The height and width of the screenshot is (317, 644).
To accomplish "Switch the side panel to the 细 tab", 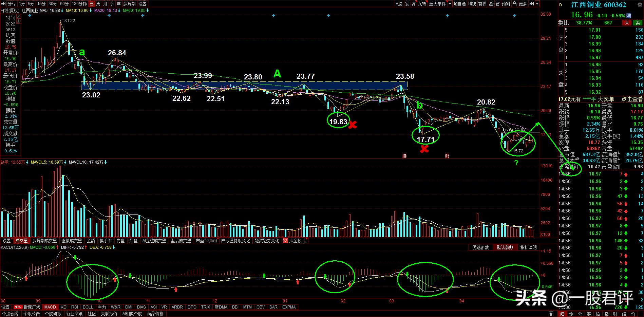I will pos(562,314).
